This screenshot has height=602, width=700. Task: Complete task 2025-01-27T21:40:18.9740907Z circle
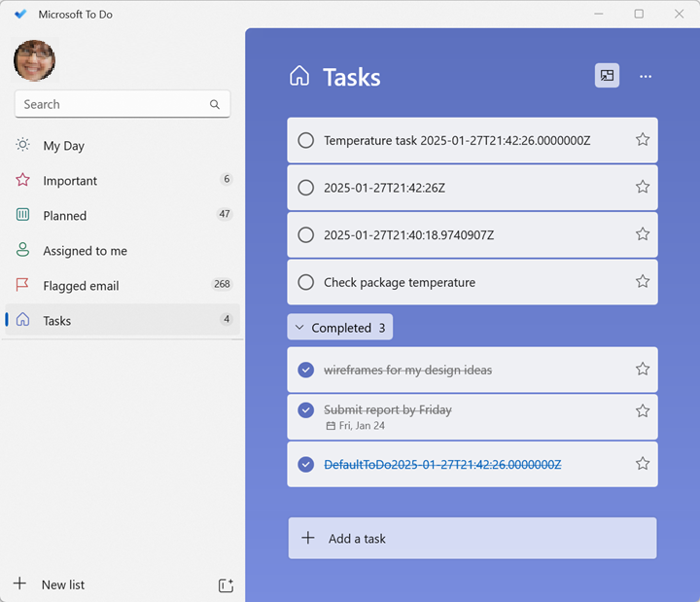tap(306, 235)
